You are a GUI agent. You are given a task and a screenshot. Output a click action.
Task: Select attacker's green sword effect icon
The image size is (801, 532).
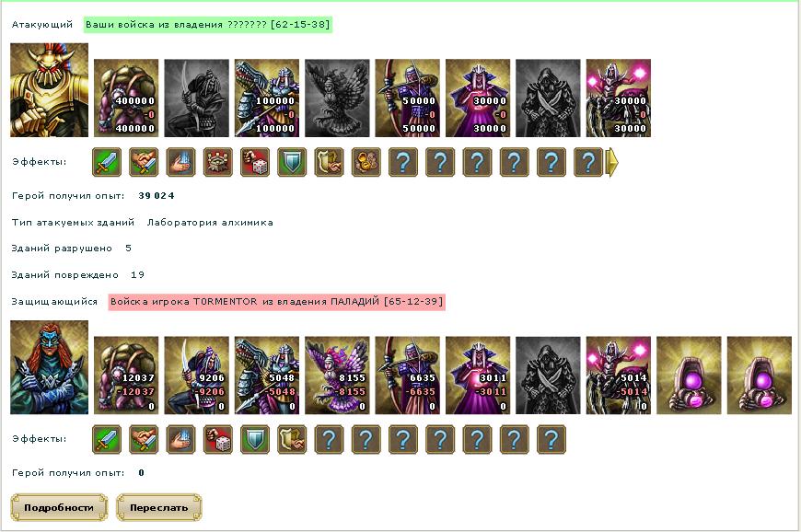pos(107,162)
